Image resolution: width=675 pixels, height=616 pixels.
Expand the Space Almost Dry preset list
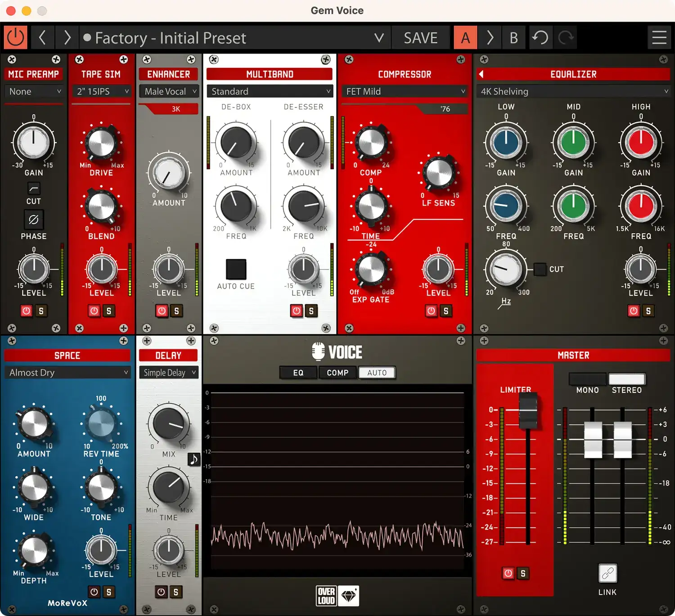click(x=67, y=373)
